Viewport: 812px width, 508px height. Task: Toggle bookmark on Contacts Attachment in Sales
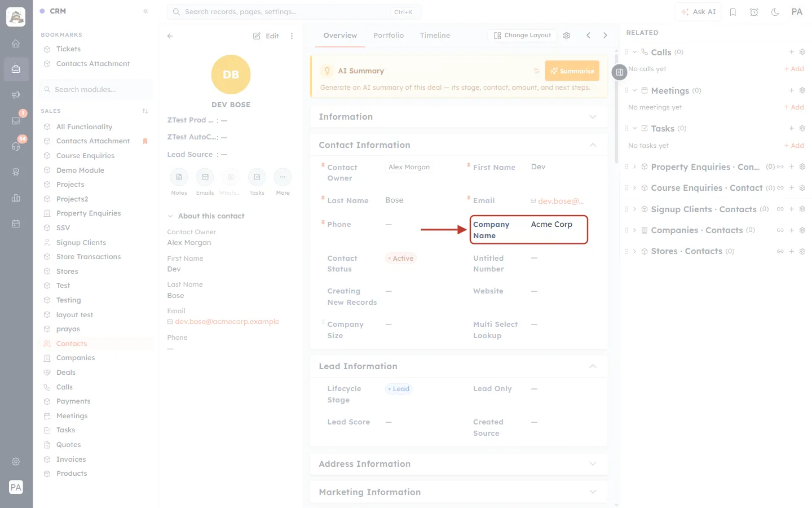[x=145, y=141]
